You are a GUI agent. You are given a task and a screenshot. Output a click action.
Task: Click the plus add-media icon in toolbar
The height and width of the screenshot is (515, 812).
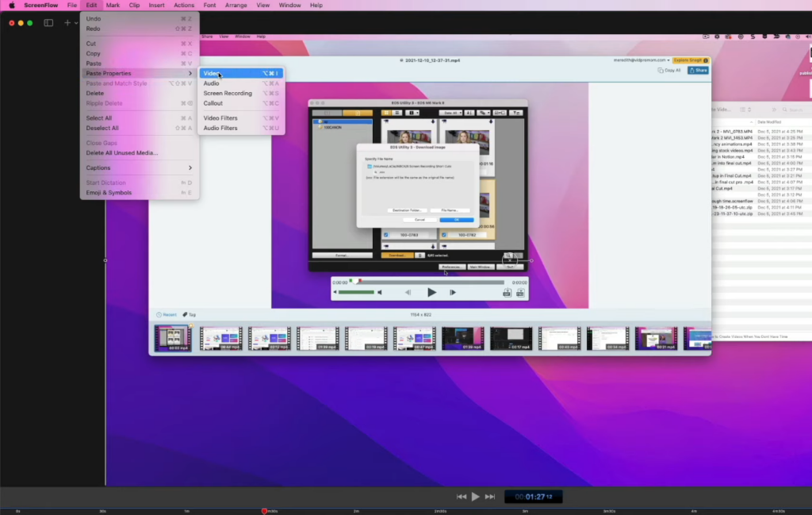[x=67, y=23]
